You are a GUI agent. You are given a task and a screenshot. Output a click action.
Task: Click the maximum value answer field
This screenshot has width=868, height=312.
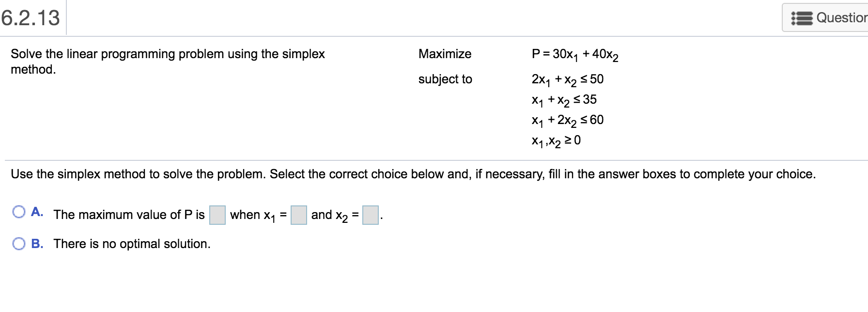point(217,215)
